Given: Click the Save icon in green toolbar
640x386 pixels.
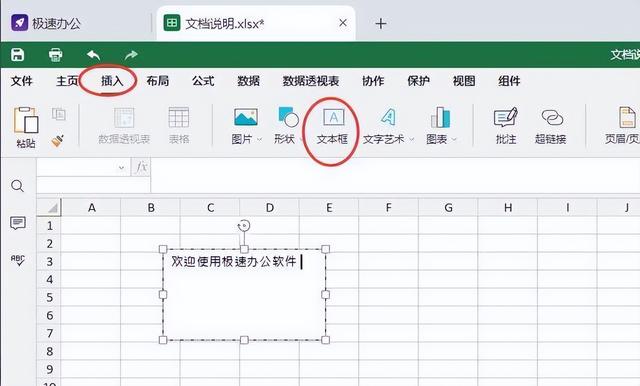Looking at the screenshot, I should 18,55.
